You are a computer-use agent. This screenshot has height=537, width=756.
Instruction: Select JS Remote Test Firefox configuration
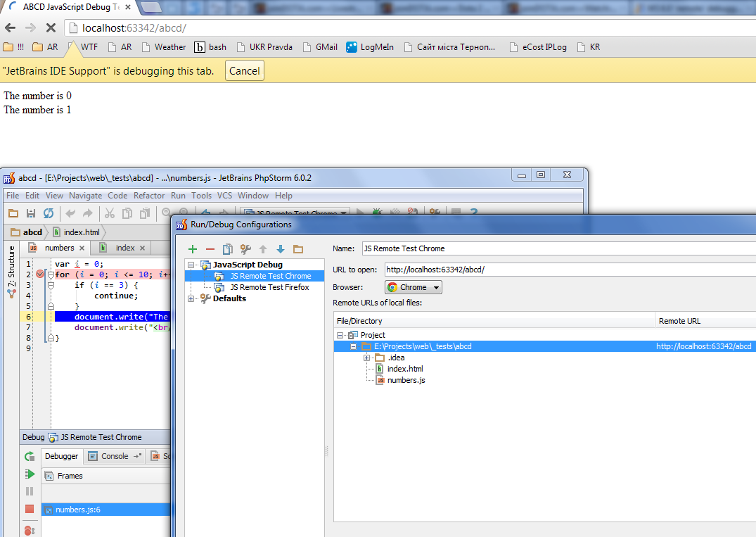(x=262, y=287)
